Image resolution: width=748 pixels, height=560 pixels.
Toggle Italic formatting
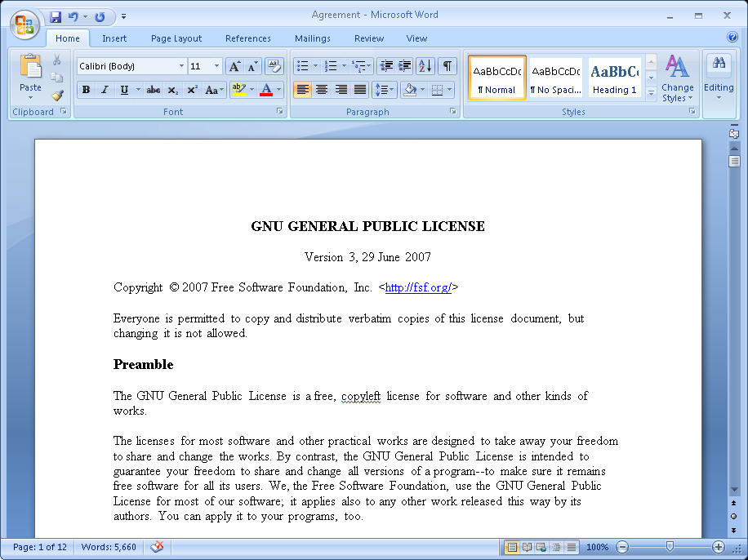[105, 90]
